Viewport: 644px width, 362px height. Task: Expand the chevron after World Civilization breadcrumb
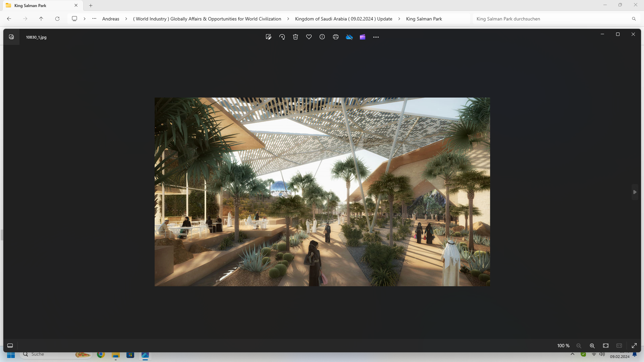click(x=288, y=19)
